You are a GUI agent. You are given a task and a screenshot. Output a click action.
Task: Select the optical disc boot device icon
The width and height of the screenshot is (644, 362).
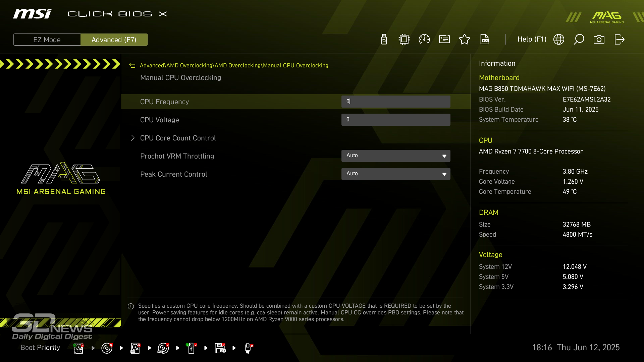(x=107, y=348)
